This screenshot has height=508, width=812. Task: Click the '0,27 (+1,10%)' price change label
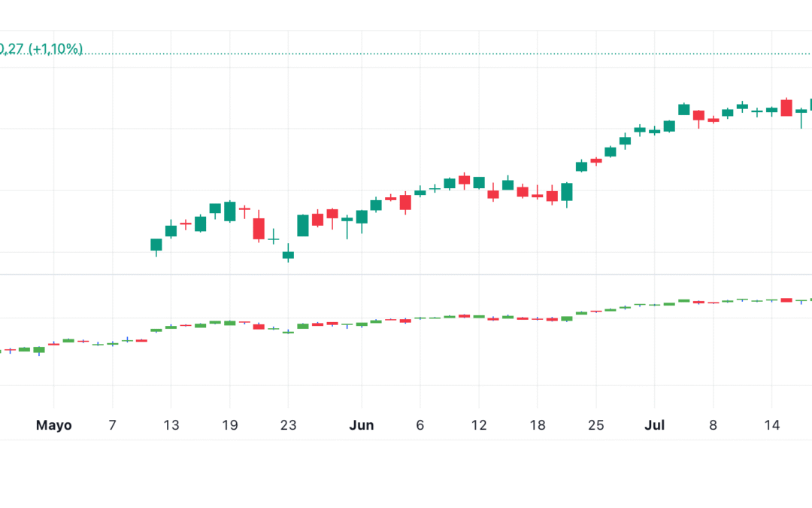click(41, 49)
